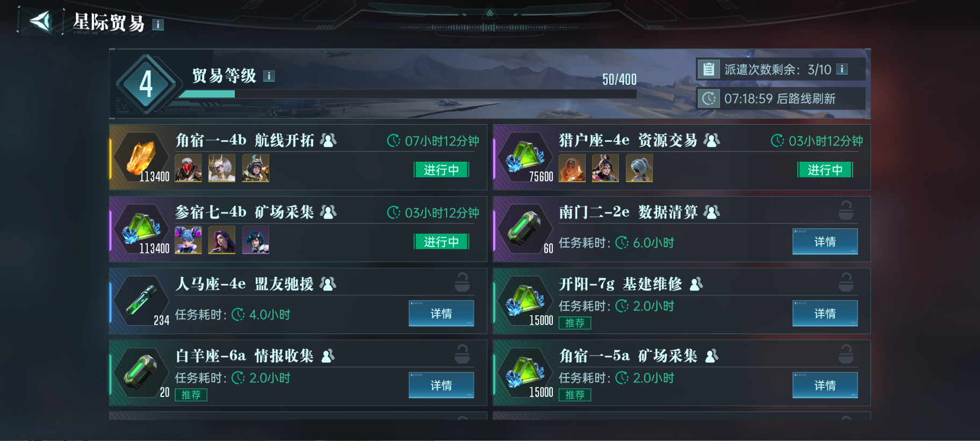Image resolution: width=980 pixels, height=441 pixels.
Task: Select the red-masked hero portrait in 角宿一-4b
Action: coord(189,168)
